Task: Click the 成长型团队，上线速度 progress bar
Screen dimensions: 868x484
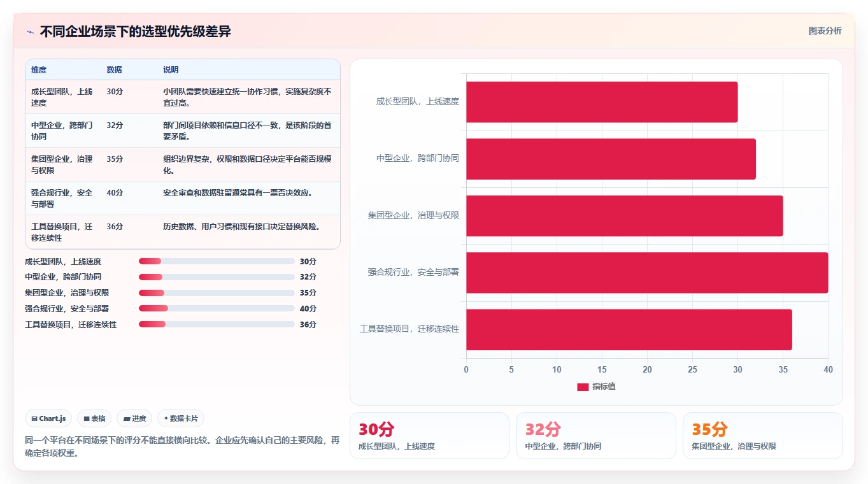Action: click(x=217, y=261)
